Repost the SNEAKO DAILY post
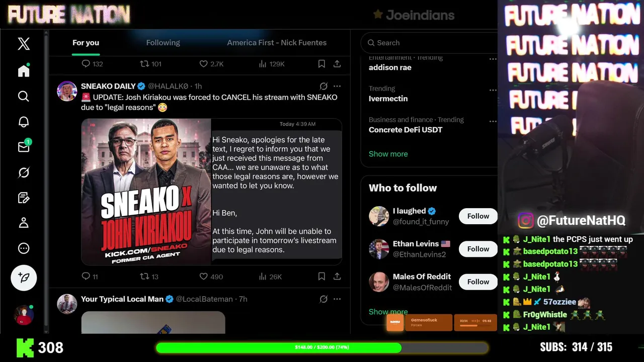Screen dimensions: 644x362 pos(144,277)
